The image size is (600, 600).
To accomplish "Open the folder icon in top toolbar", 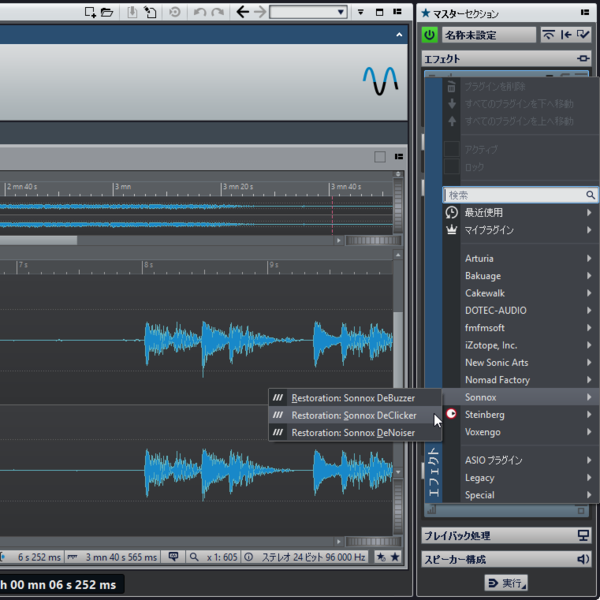I will coord(107,12).
